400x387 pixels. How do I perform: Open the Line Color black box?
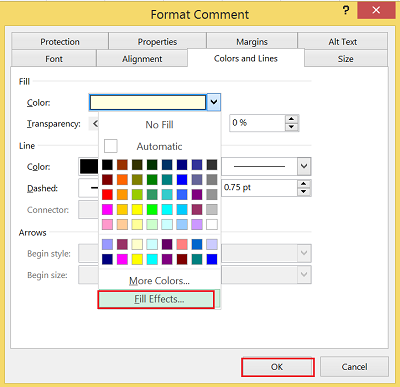[89, 166]
